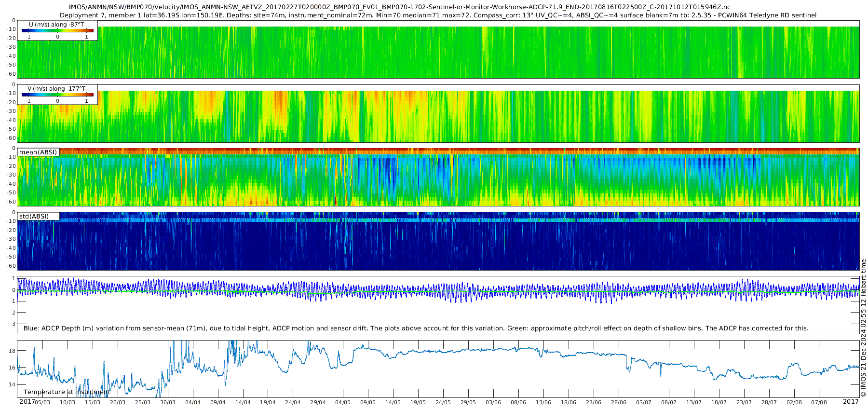Click the 18 tick on temperature axis
Image resolution: width=868 pixels, height=410 pixels.
13,351
